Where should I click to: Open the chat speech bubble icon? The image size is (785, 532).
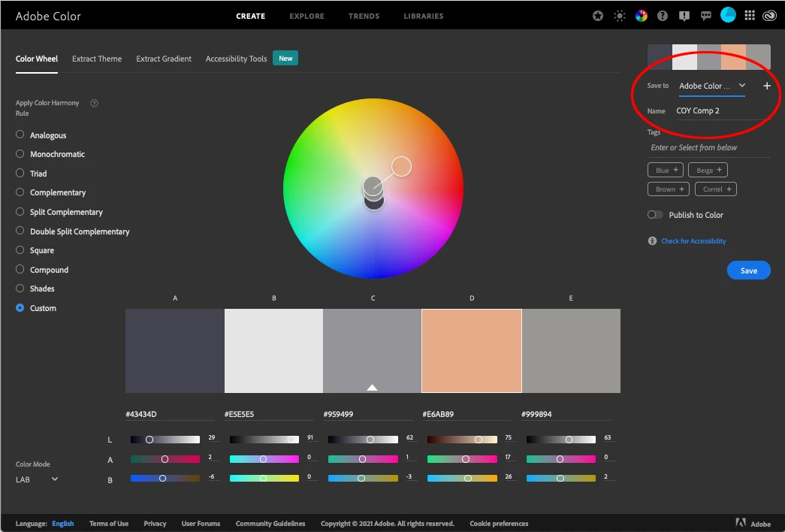coord(706,16)
